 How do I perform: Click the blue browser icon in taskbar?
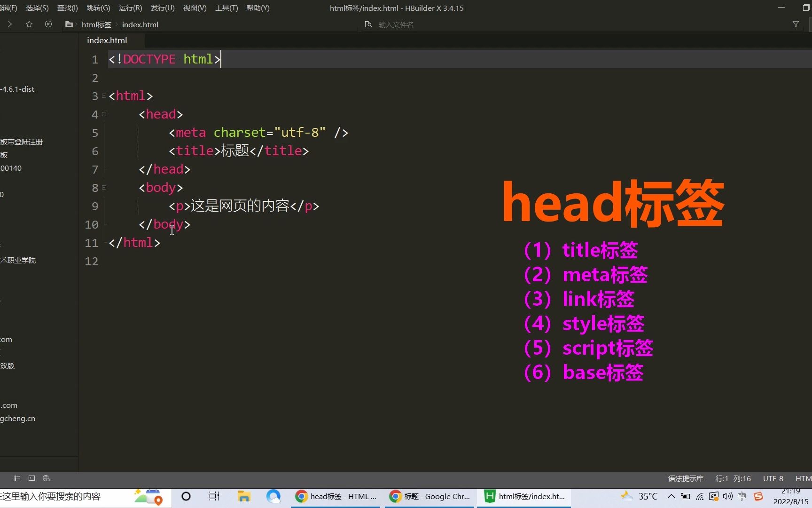click(x=273, y=497)
